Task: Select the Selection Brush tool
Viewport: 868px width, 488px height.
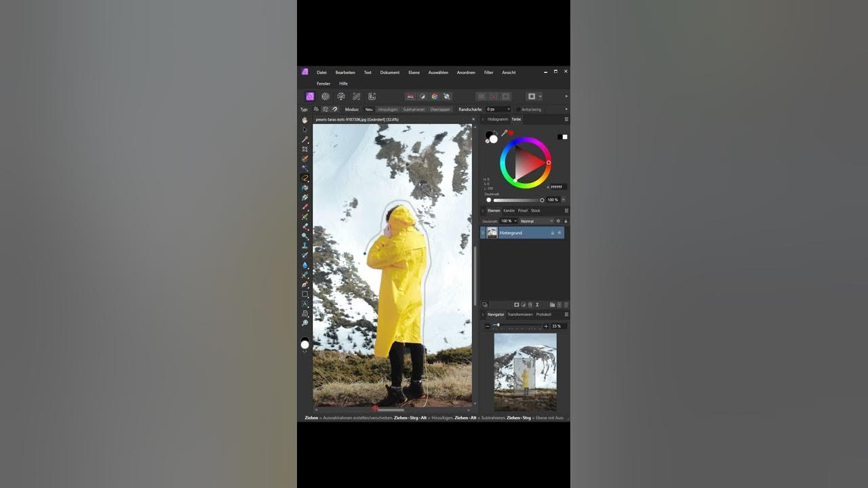Action: tap(304, 159)
